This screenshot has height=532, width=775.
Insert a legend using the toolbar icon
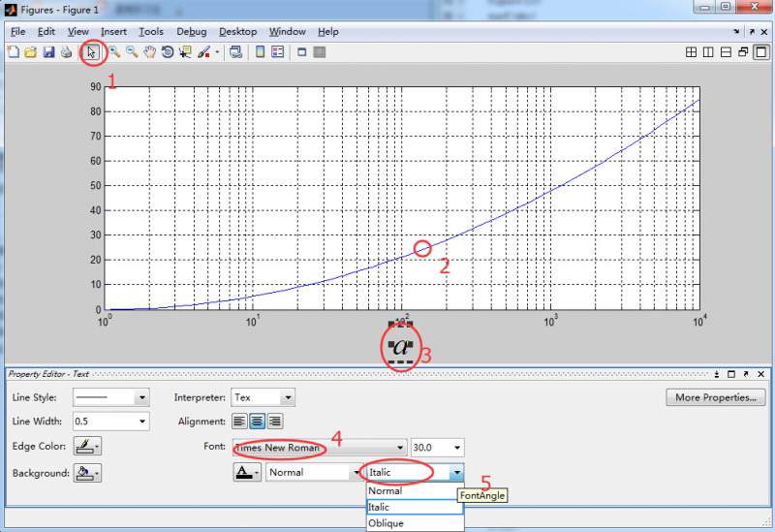(x=278, y=52)
